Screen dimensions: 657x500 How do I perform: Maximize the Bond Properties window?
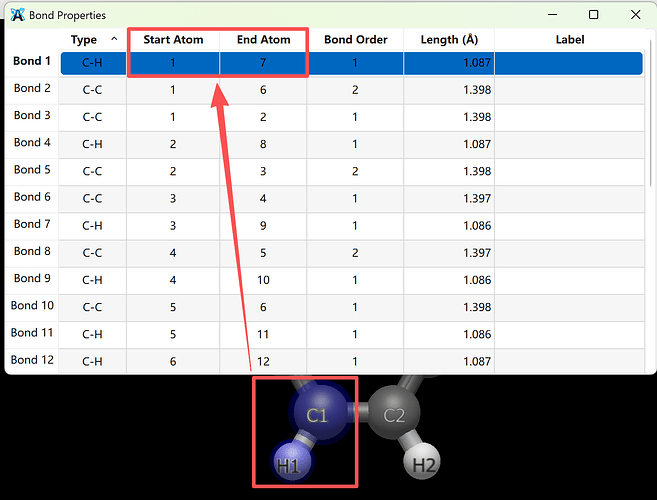(x=593, y=15)
